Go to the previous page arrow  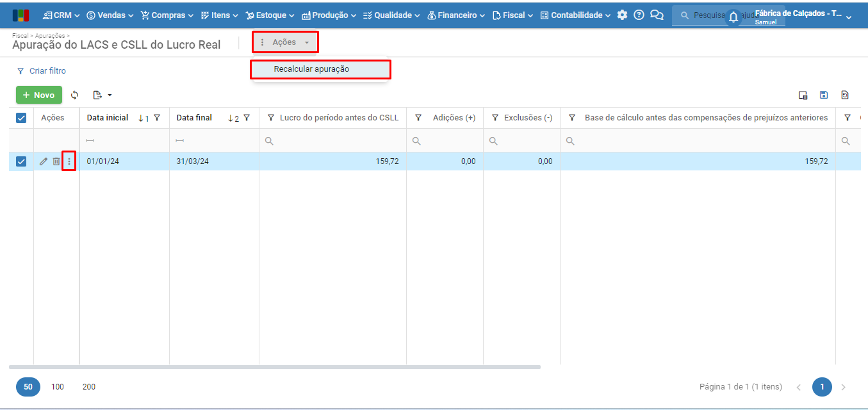[799, 387]
